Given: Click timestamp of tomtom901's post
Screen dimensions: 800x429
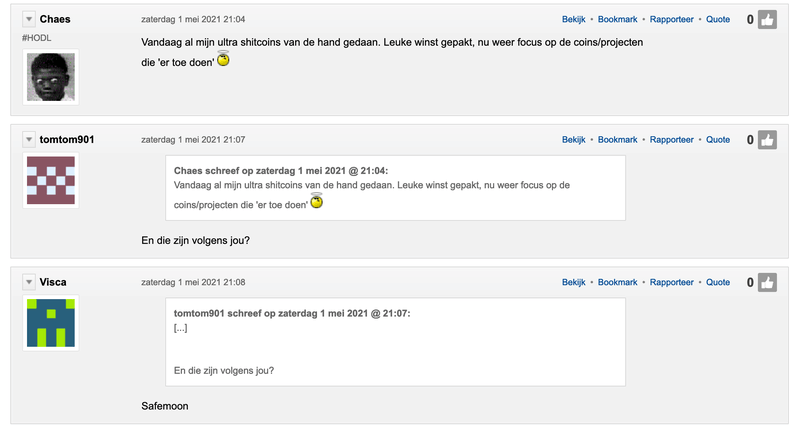Looking at the screenshot, I should pos(193,140).
